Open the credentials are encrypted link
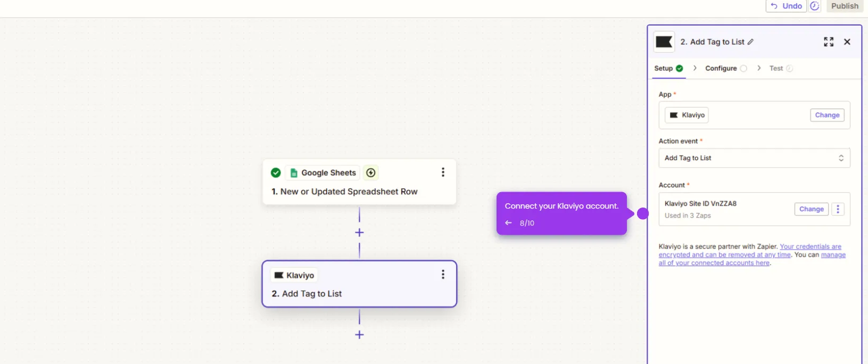Viewport: 868px width, 364px height. click(750, 251)
